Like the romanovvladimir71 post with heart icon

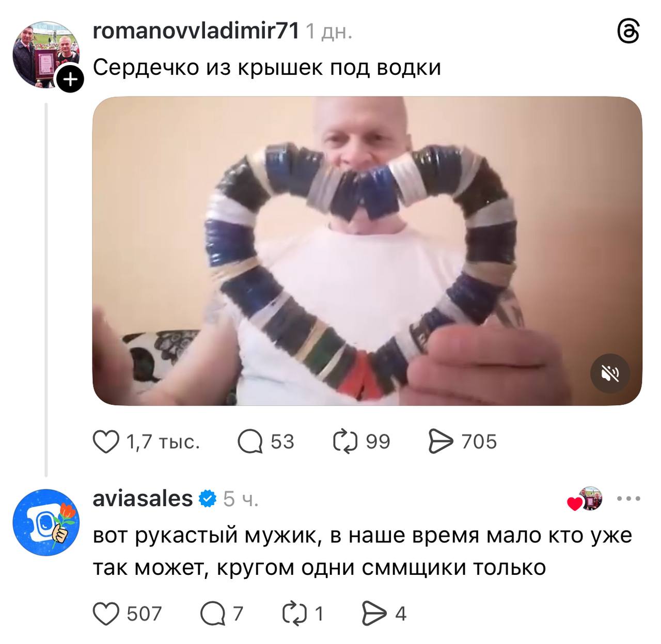(106, 442)
